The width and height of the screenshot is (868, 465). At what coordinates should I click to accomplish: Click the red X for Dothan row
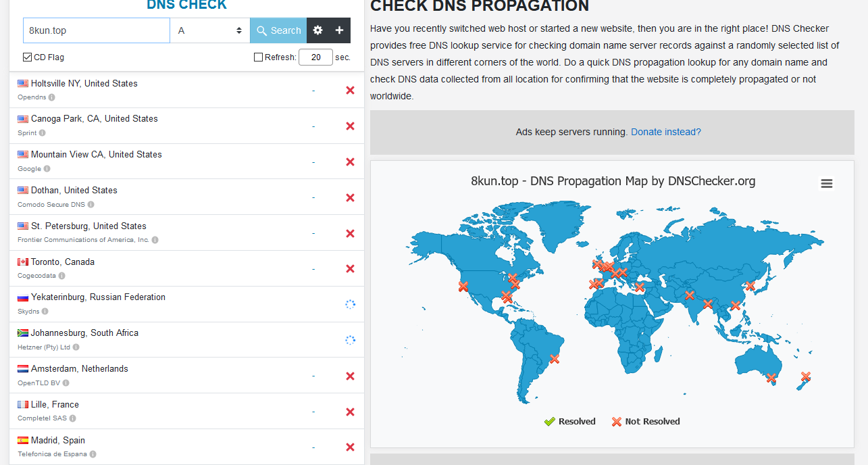(x=350, y=197)
